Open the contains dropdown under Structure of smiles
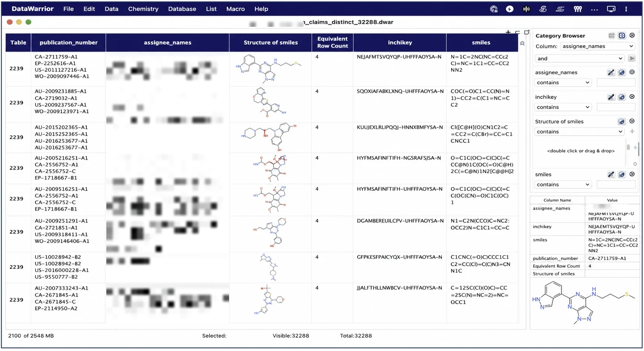 [x=580, y=132]
